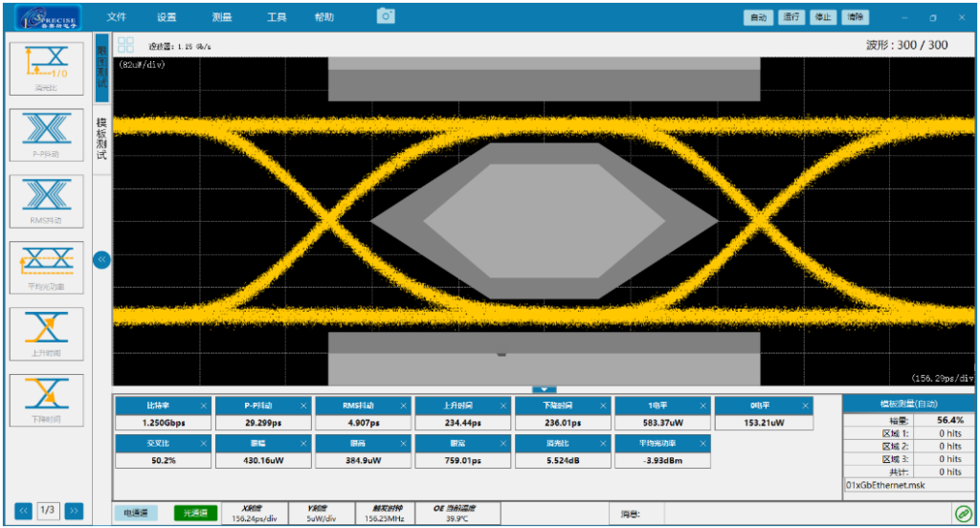This screenshot has width=980, height=528.
Task: Click the grid layout icon above the waveform
Action: 126,45
